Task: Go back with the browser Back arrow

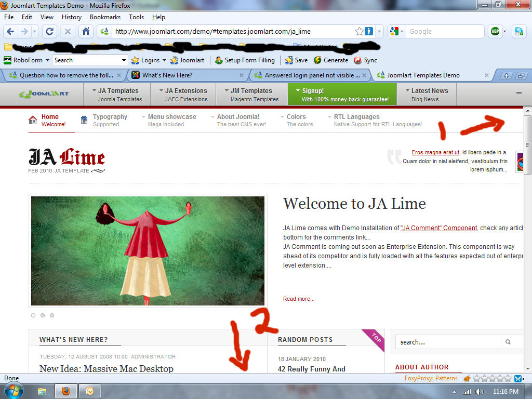Action: point(10,32)
